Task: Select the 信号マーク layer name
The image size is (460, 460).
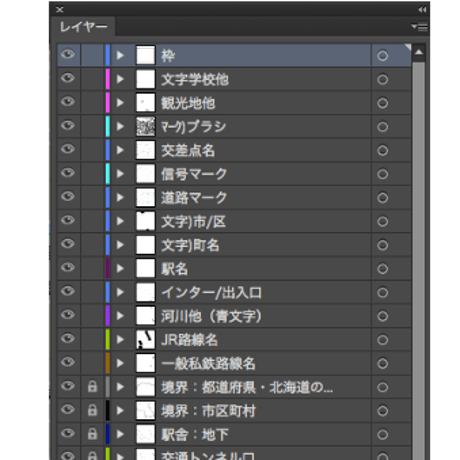Action: pyautogui.click(x=194, y=174)
